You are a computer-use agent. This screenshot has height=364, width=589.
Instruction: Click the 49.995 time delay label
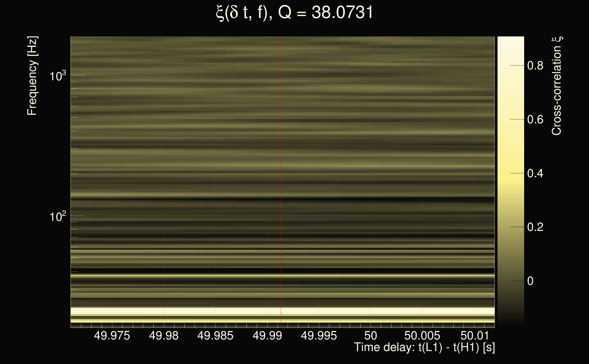[319, 336]
